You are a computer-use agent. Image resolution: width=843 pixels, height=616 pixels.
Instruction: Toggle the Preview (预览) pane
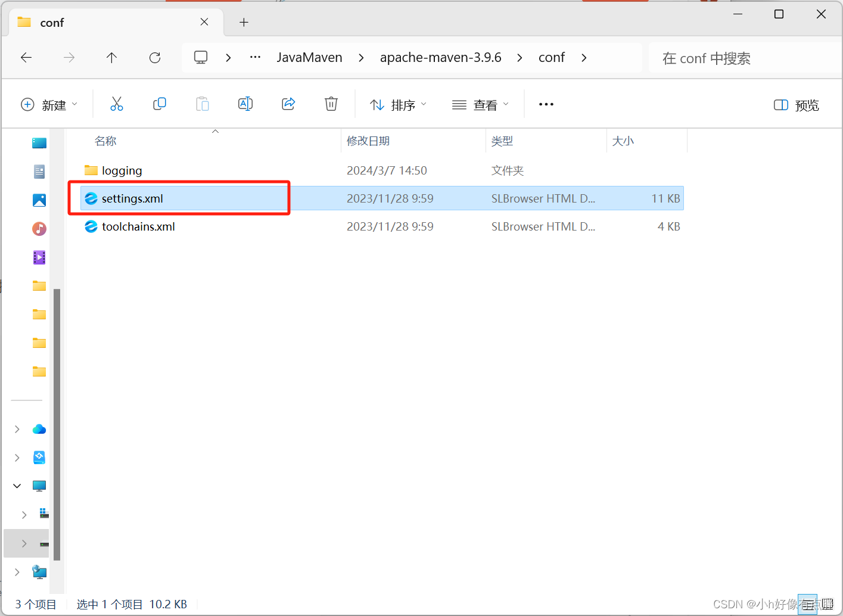coord(797,105)
